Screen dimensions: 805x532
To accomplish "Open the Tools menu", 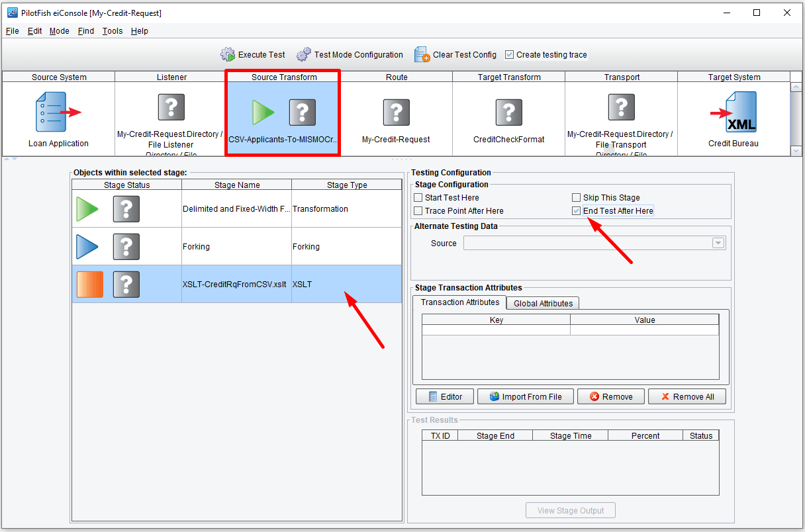I will 113,31.
